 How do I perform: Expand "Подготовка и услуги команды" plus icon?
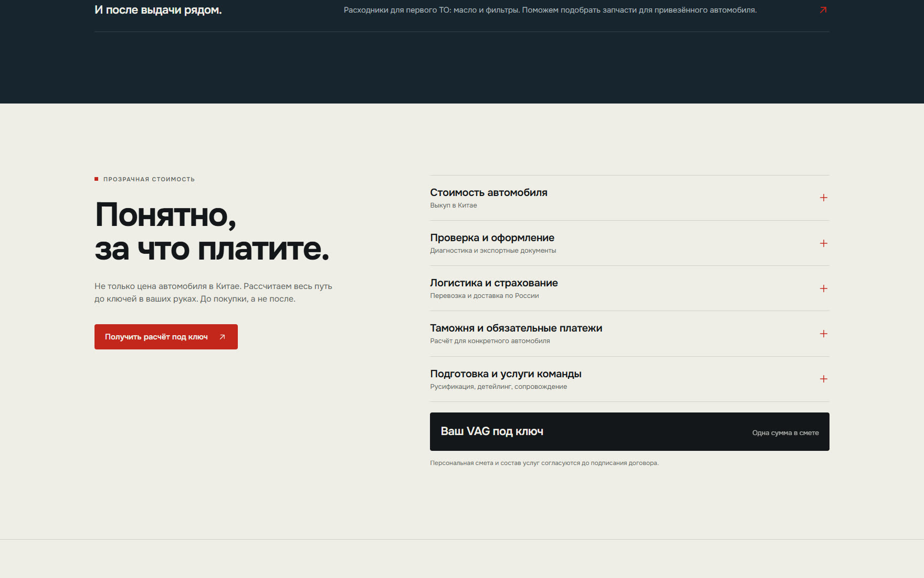[x=824, y=379]
